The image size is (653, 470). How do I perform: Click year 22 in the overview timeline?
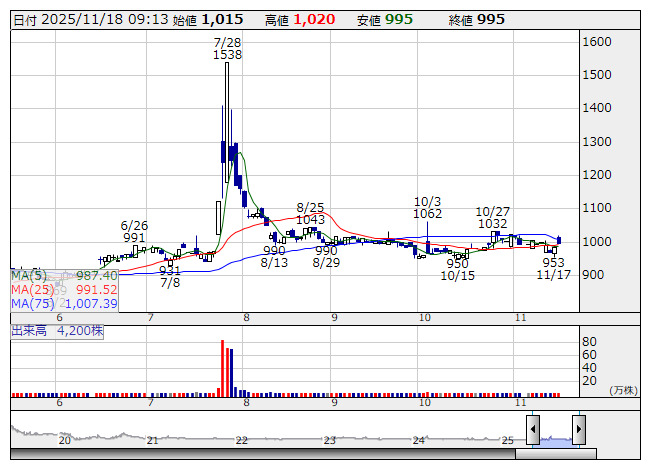pos(241,440)
